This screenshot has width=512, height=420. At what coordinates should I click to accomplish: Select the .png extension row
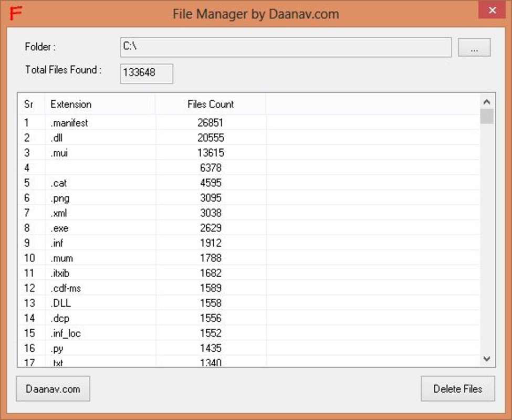tap(249, 198)
